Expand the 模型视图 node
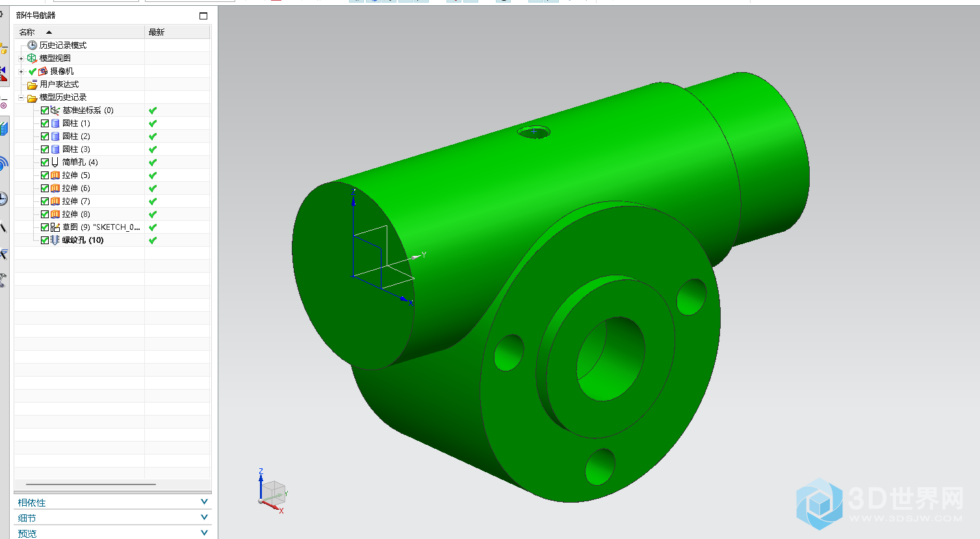This screenshot has width=980, height=539. pyautogui.click(x=21, y=58)
